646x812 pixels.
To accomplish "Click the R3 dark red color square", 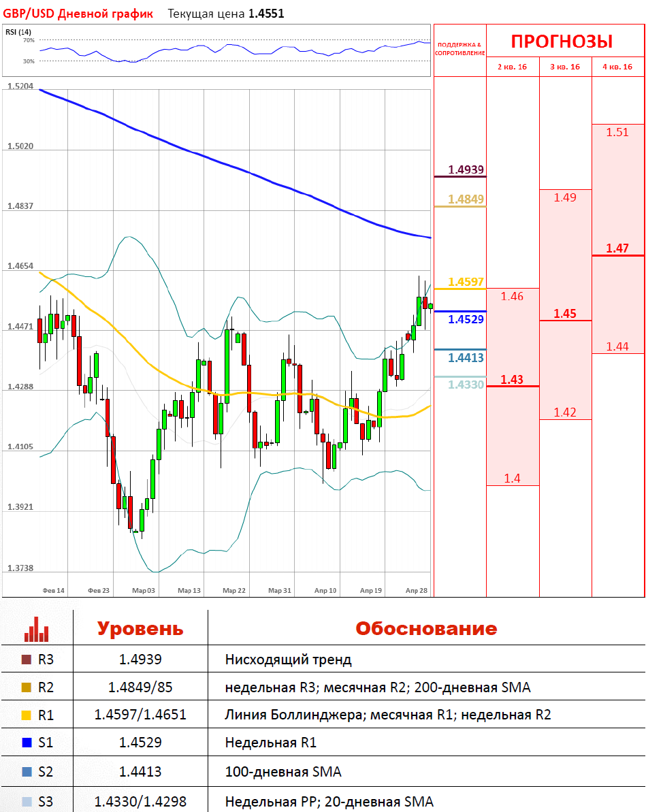I will coord(27,660).
